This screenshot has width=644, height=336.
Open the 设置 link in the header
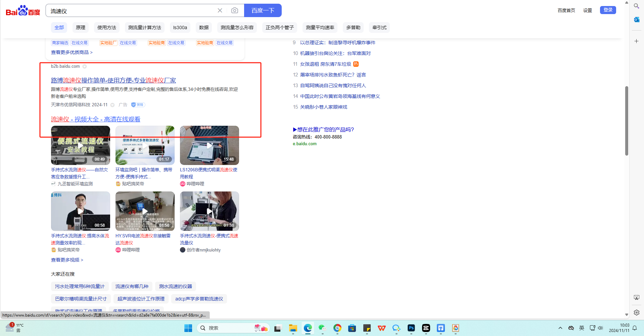click(x=588, y=10)
